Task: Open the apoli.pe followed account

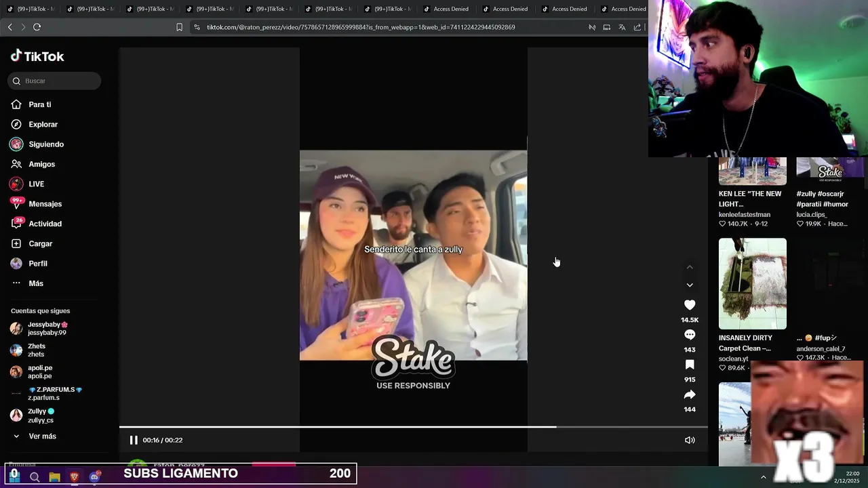Action: pyautogui.click(x=40, y=372)
